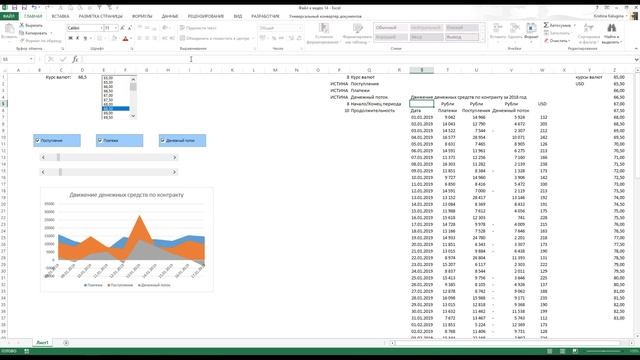640x360 pixels.
Task: Click the list box scroll down arrow
Action: click(133, 116)
